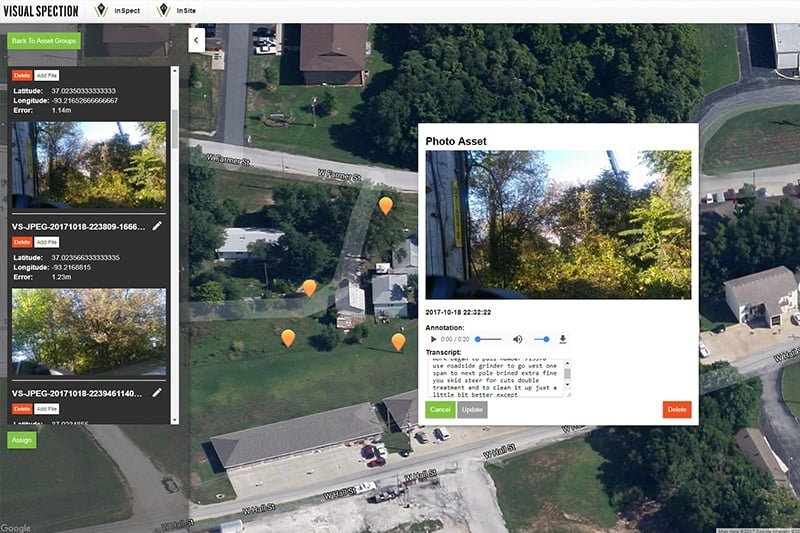Click scroll-up arrow of asset list

(x=175, y=70)
